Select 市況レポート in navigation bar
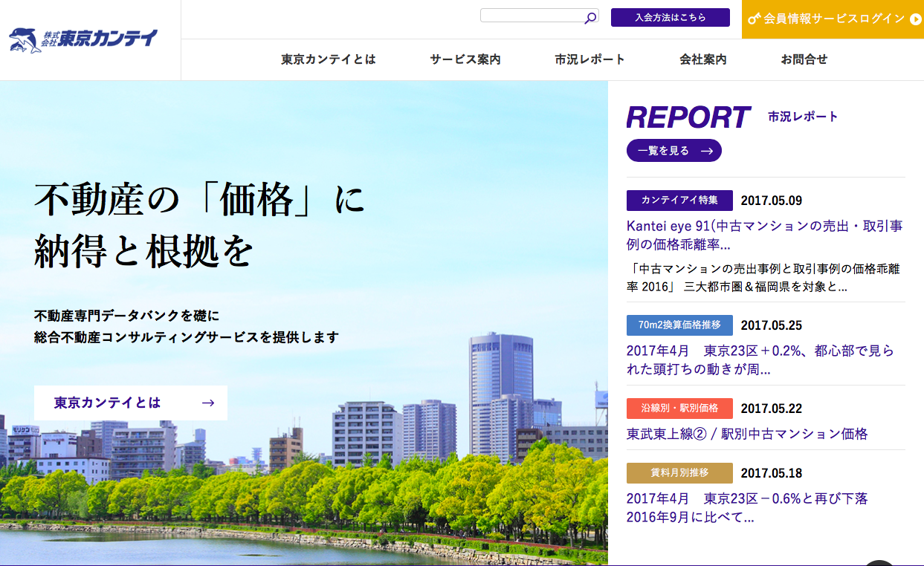 pyautogui.click(x=590, y=59)
